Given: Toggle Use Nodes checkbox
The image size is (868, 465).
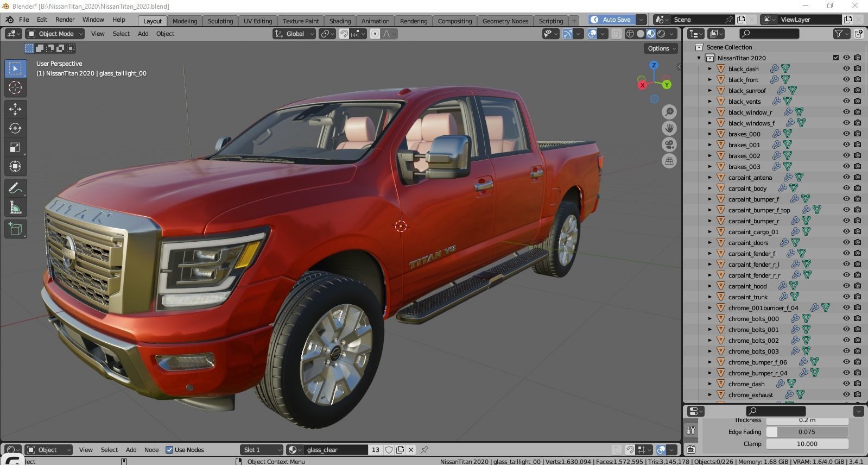Looking at the screenshot, I should pyautogui.click(x=169, y=450).
